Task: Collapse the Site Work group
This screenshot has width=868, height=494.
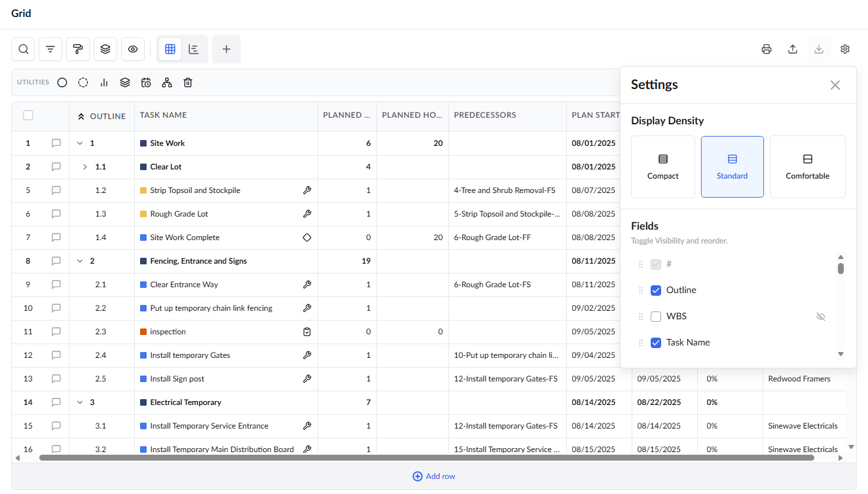Action: (80, 143)
